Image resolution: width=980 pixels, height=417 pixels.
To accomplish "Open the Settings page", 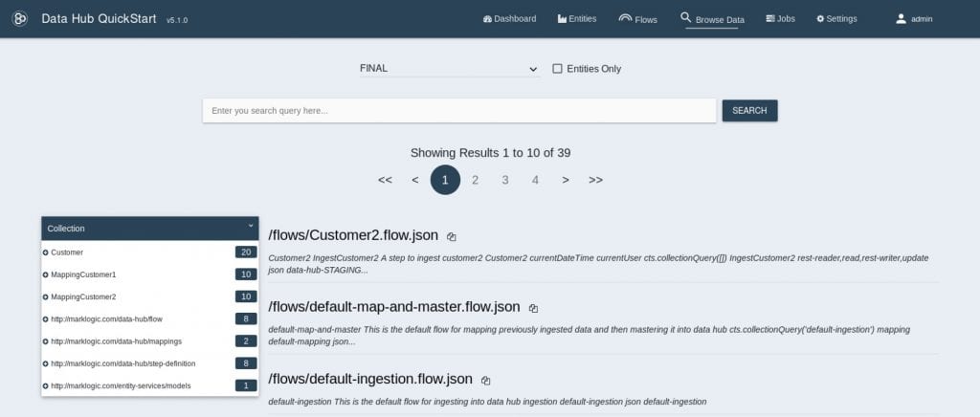I will click(836, 19).
